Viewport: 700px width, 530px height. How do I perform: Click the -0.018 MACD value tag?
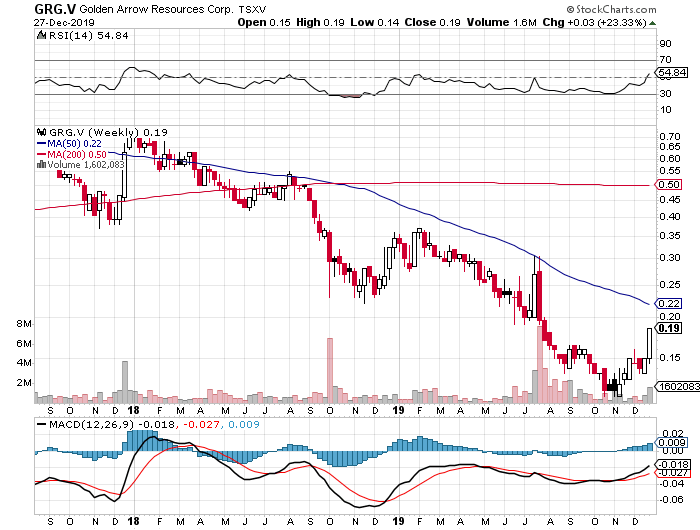(673, 464)
